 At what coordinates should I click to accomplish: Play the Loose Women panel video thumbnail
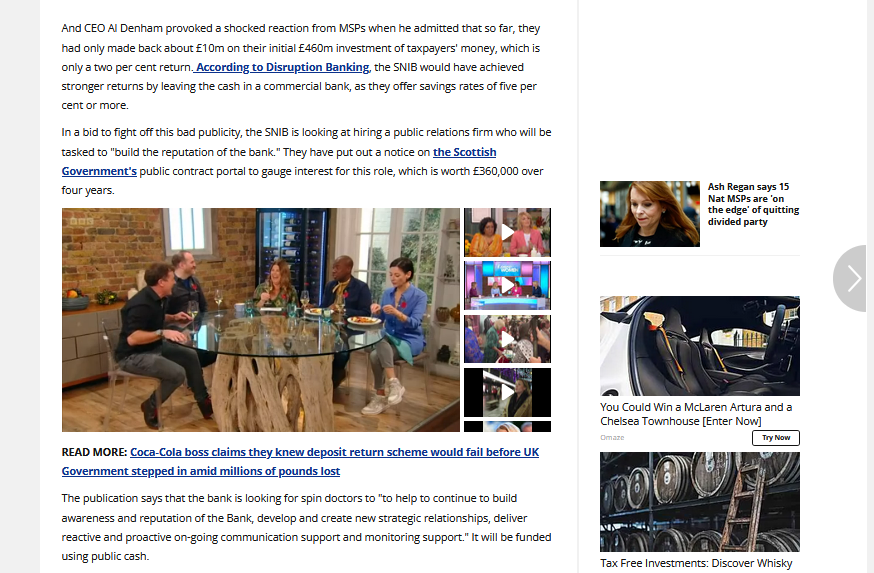(507, 285)
